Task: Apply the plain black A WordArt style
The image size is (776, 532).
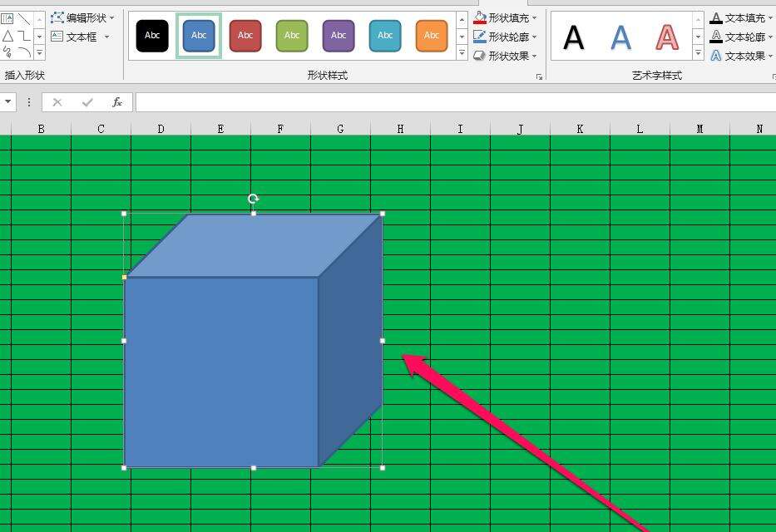Action: [574, 37]
